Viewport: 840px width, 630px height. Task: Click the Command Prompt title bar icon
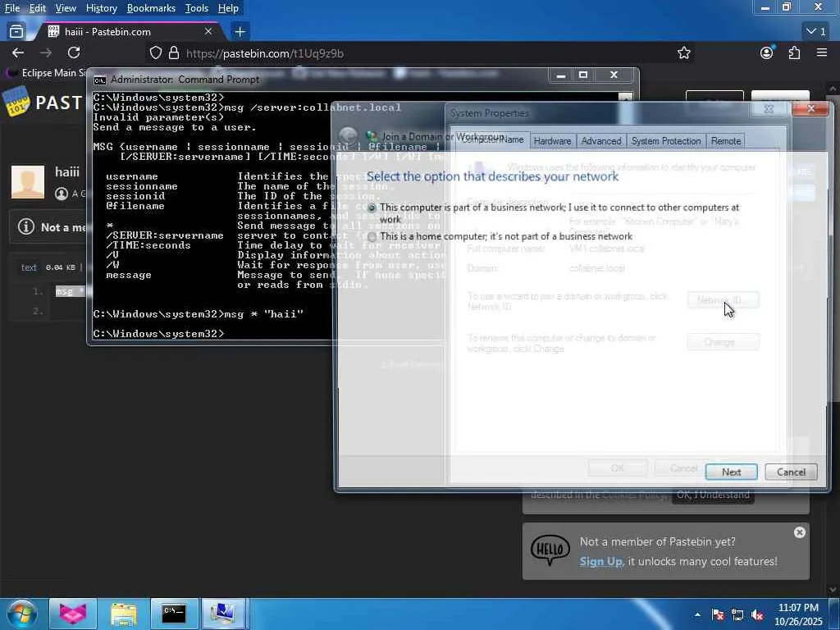(99, 80)
